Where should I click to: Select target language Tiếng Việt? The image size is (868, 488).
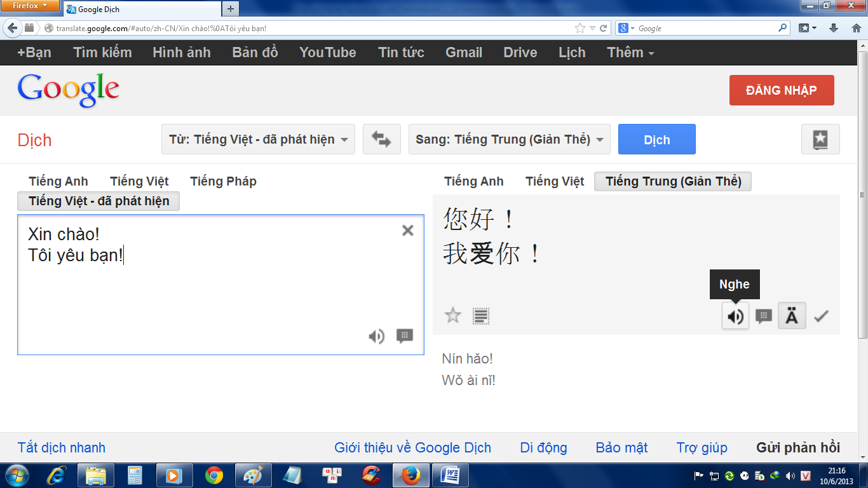pyautogui.click(x=555, y=181)
